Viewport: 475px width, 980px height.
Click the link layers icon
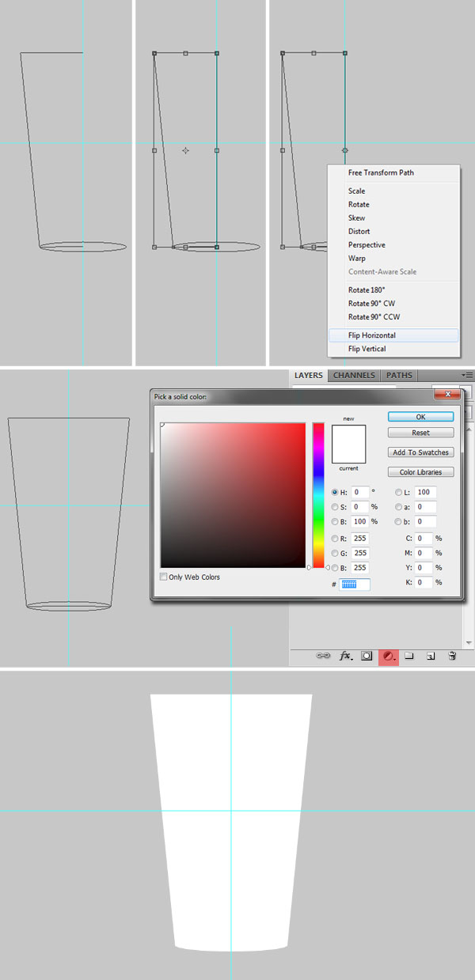(x=323, y=656)
